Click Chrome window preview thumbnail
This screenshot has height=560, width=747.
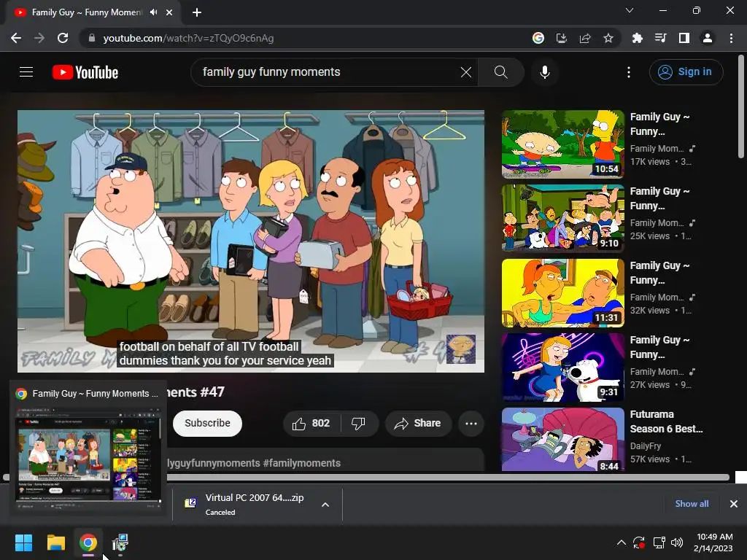pos(88,454)
